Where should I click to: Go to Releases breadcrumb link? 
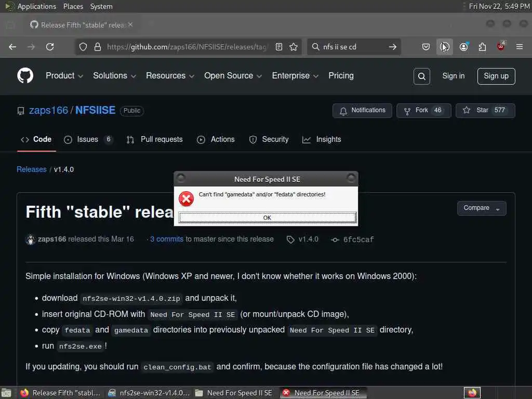[32, 169]
